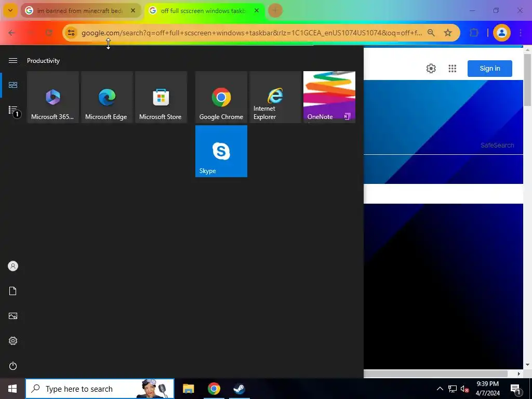Click the Chrome address bar URL
This screenshot has height=399, width=532.
point(252,33)
